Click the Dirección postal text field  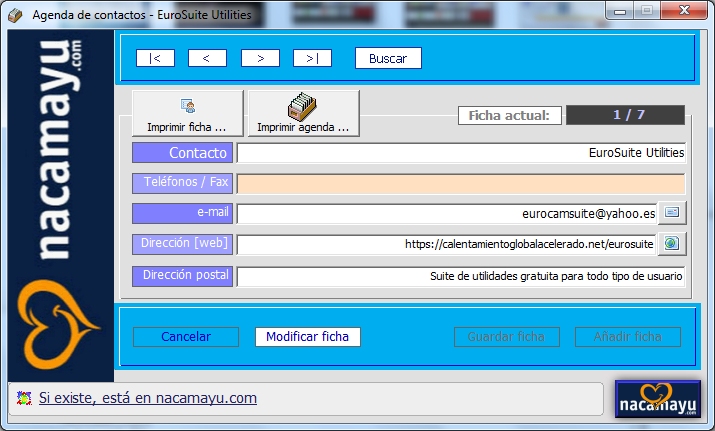[x=461, y=275]
